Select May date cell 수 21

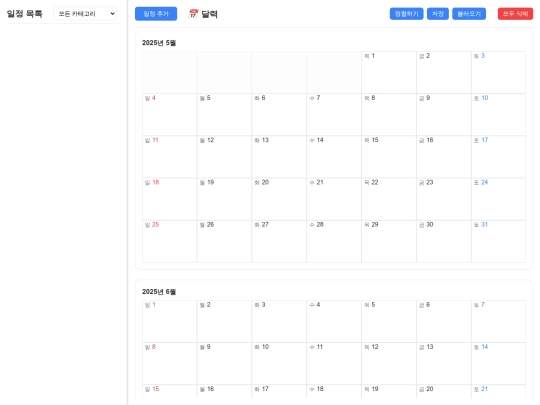click(x=334, y=199)
